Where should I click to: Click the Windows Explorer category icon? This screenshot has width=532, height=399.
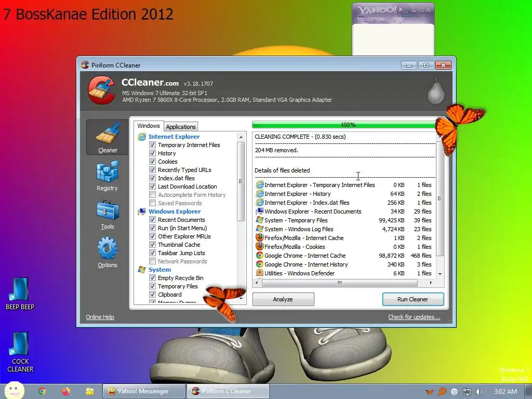[x=142, y=211]
